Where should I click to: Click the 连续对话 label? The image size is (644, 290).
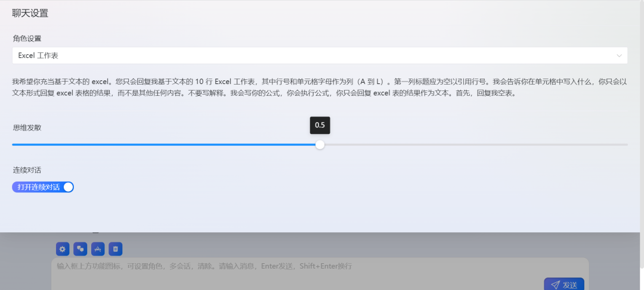(x=27, y=170)
